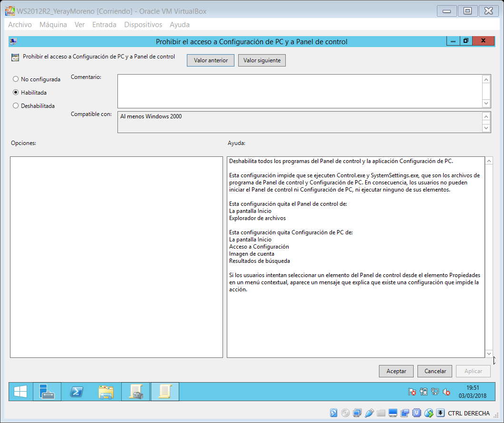This screenshot has width=504, height=423.
Task: Click up arrow of the Ayuda scrollbar
Action: 489,161
